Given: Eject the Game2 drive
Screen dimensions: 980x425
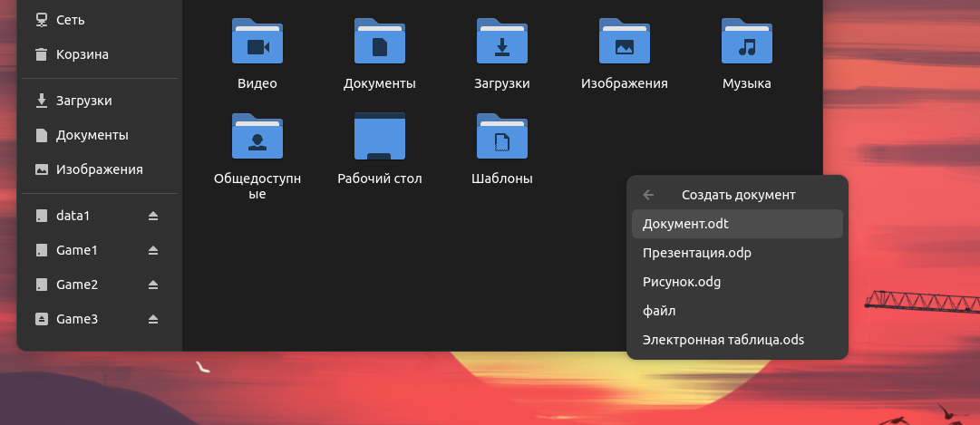Looking at the screenshot, I should click(153, 285).
